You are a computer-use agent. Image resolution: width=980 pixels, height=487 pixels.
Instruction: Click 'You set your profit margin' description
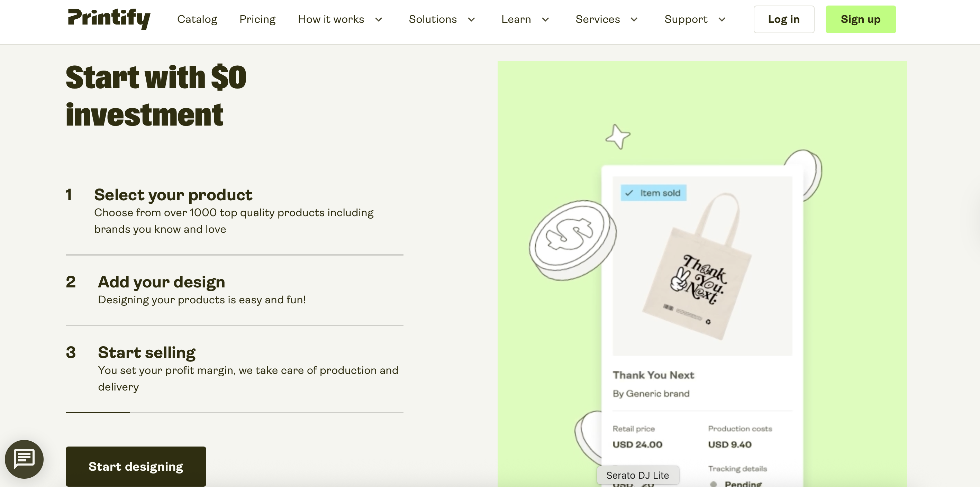[x=248, y=379]
